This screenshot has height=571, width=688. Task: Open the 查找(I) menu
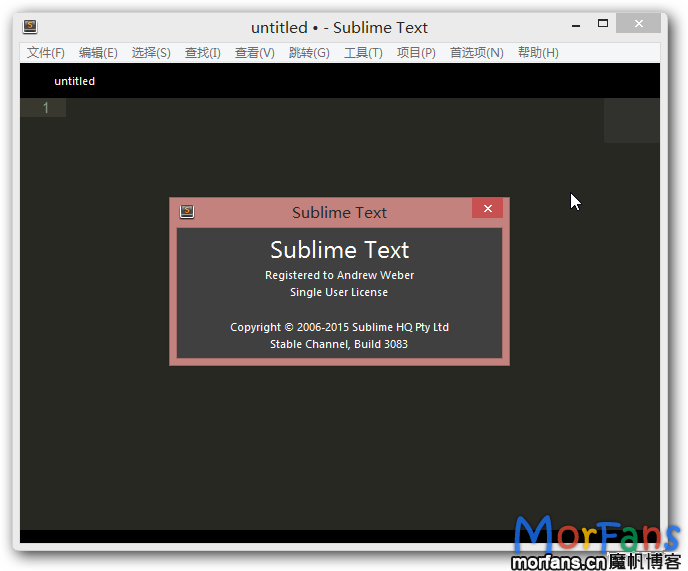click(202, 53)
